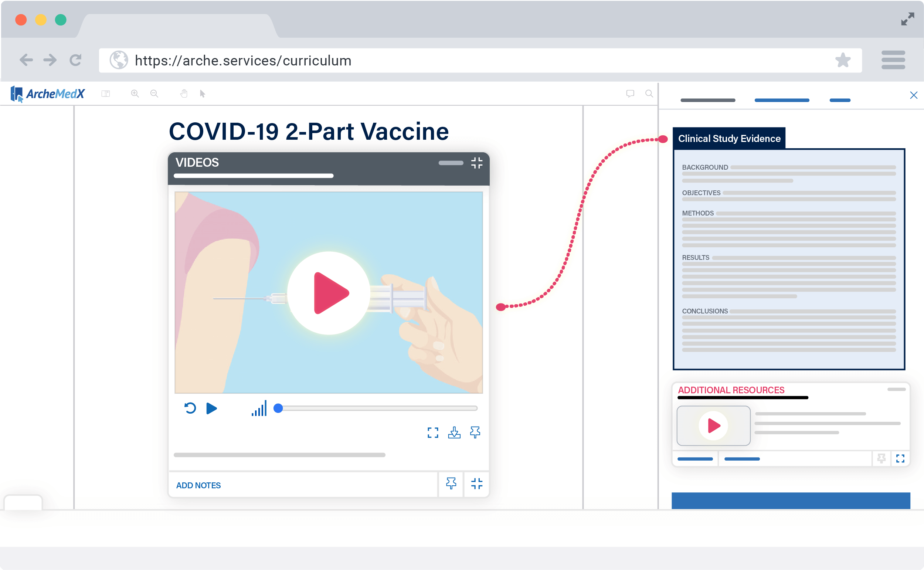Click the OBJECTIVES section heading
924x570 pixels.
701,193
